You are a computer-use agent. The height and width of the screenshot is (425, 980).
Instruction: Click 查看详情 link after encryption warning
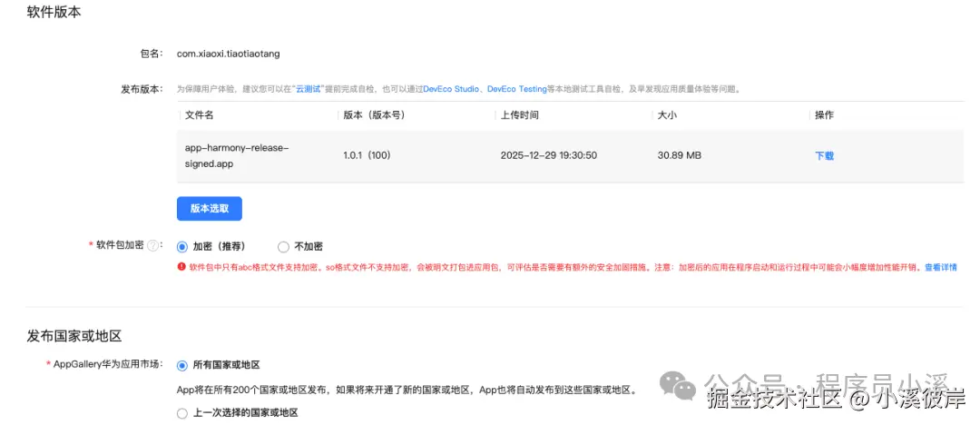coord(940,267)
